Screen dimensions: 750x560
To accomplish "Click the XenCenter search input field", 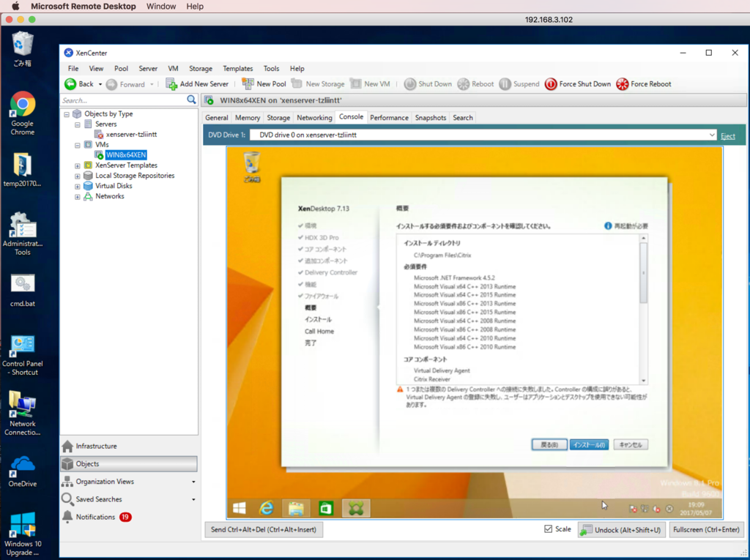I will tap(123, 100).
